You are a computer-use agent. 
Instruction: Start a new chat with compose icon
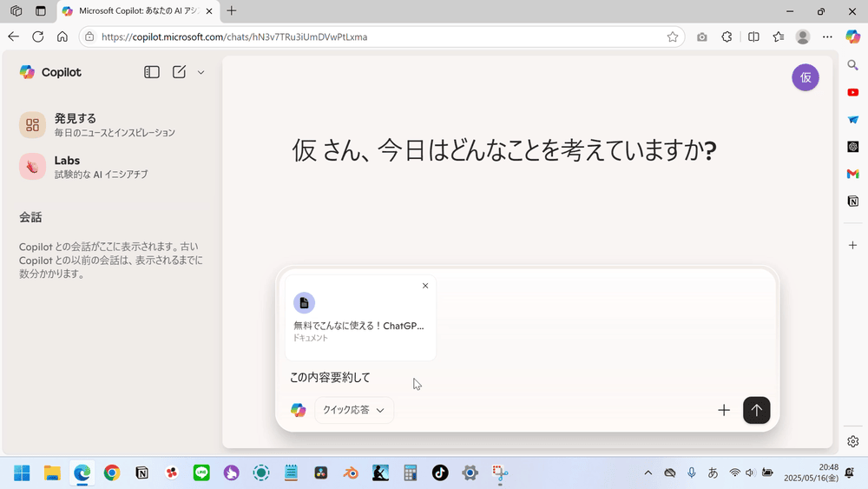point(179,72)
